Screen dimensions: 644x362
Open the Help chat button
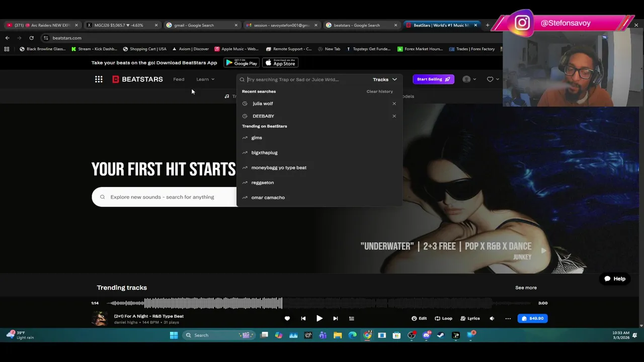pos(615,279)
